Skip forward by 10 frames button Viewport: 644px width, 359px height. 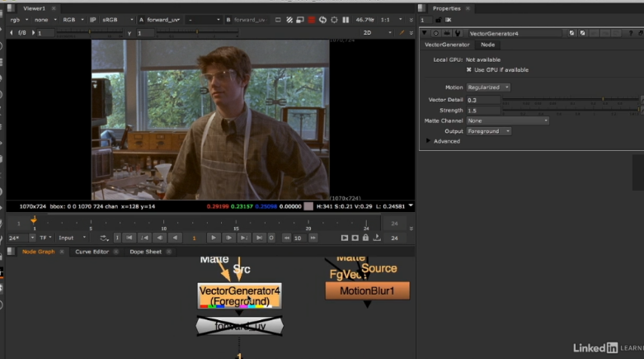313,238
